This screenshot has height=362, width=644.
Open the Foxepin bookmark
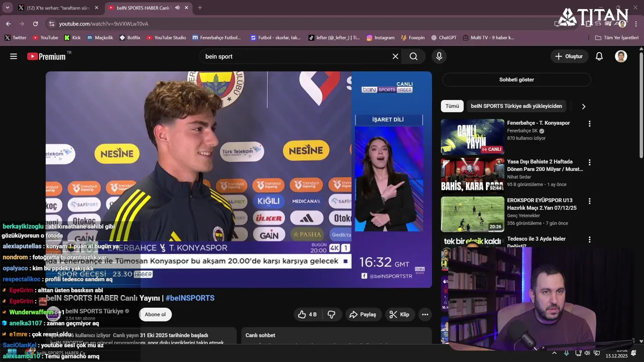[x=413, y=37]
